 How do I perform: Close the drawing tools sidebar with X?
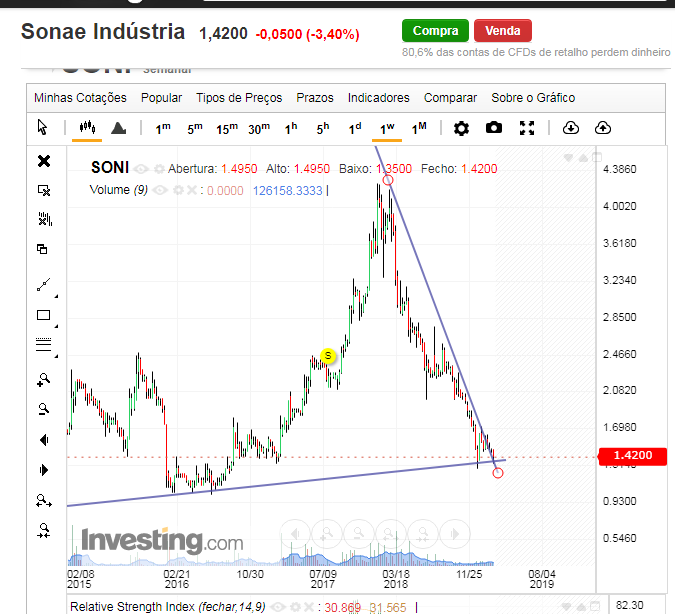[43, 161]
